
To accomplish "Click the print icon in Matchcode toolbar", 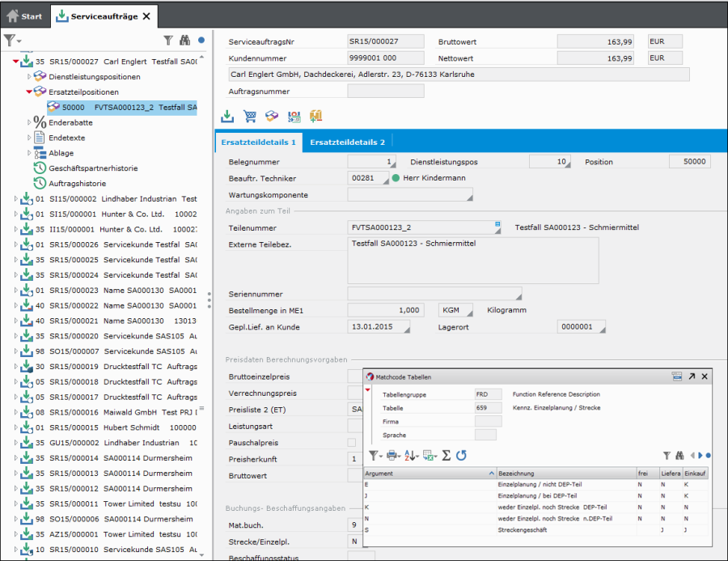I will [x=392, y=456].
